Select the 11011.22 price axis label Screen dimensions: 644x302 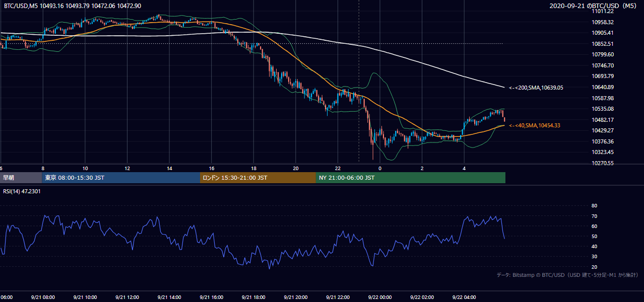[x=603, y=11]
